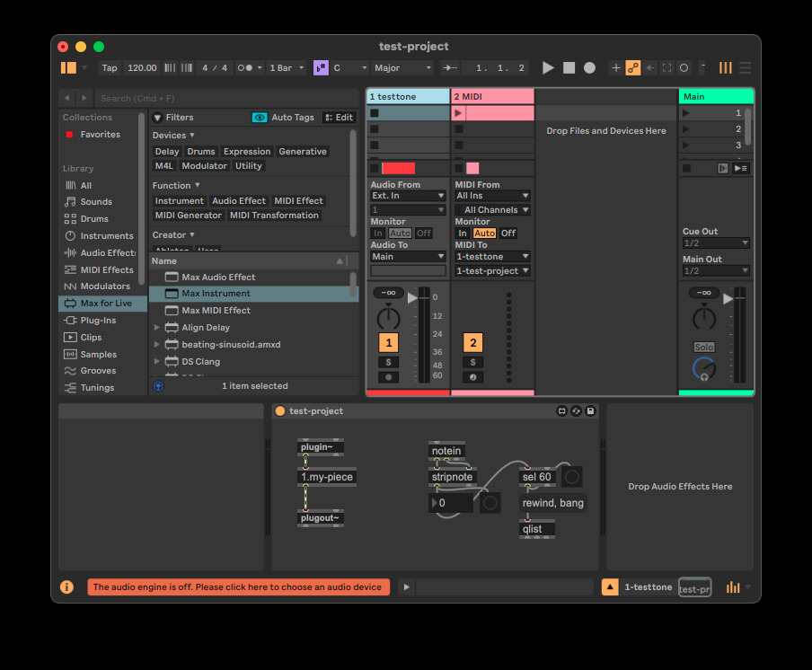Click the Play button in transport
The width and height of the screenshot is (812, 670).
click(x=548, y=68)
